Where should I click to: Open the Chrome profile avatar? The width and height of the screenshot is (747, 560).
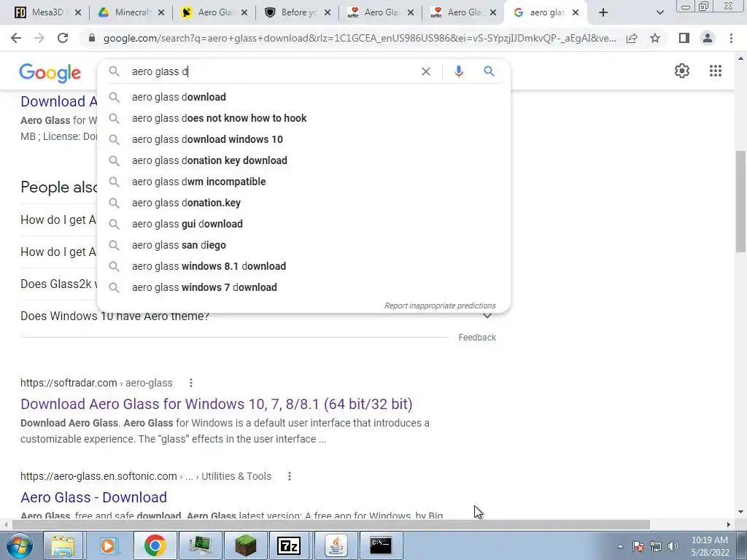coord(708,38)
